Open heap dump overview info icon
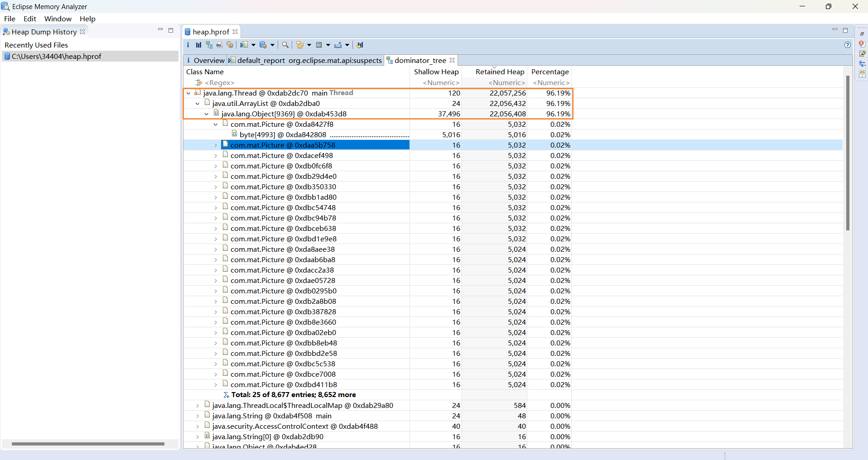Screen dimensions: 868x460 (x=188, y=45)
